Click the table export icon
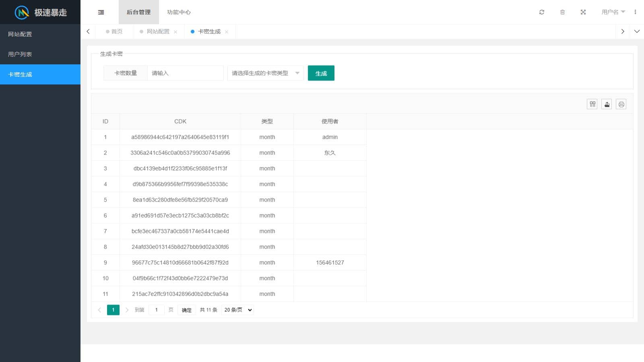The width and height of the screenshot is (644, 362). pos(607,104)
